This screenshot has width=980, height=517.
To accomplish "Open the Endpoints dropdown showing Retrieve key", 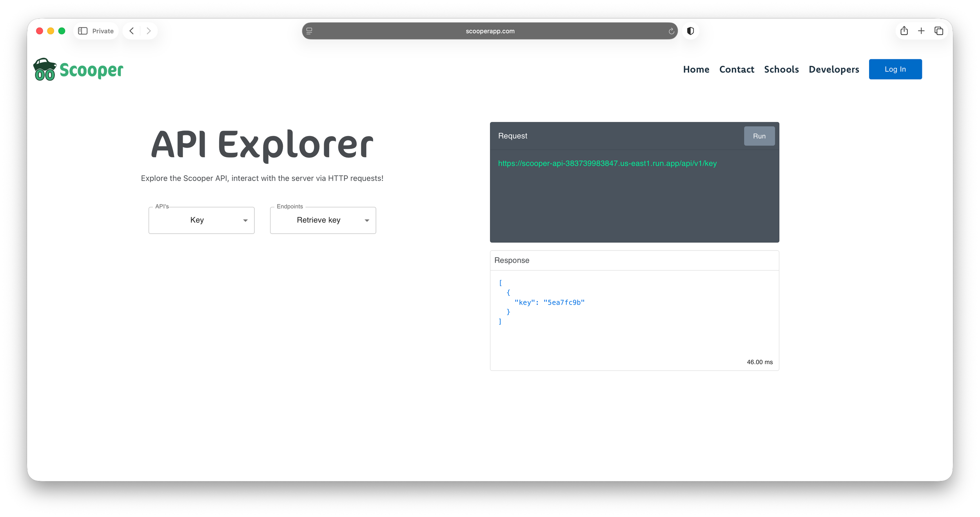I will pos(323,220).
